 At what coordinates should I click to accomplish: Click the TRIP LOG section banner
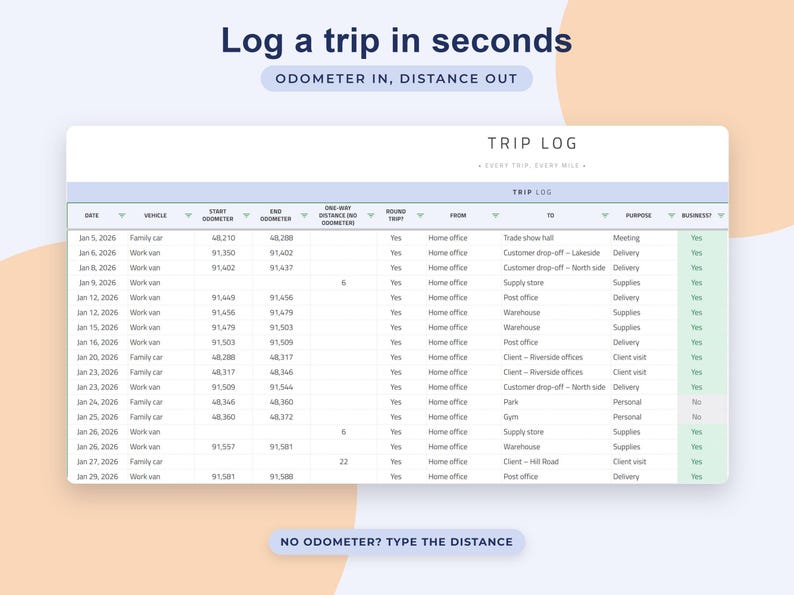[x=398, y=192]
